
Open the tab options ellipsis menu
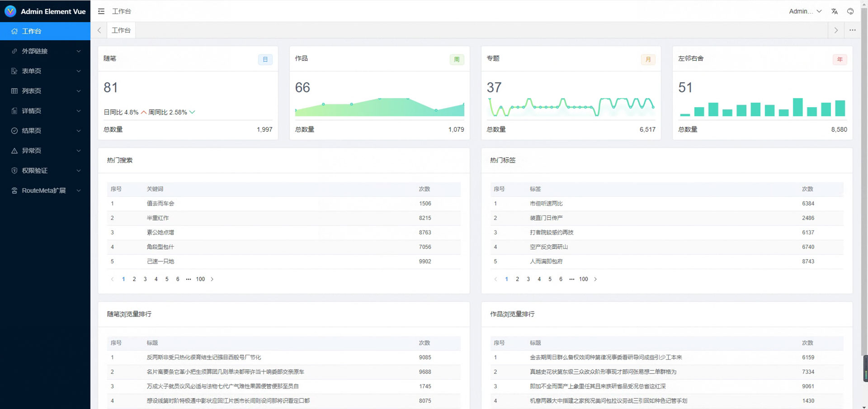pos(853,30)
